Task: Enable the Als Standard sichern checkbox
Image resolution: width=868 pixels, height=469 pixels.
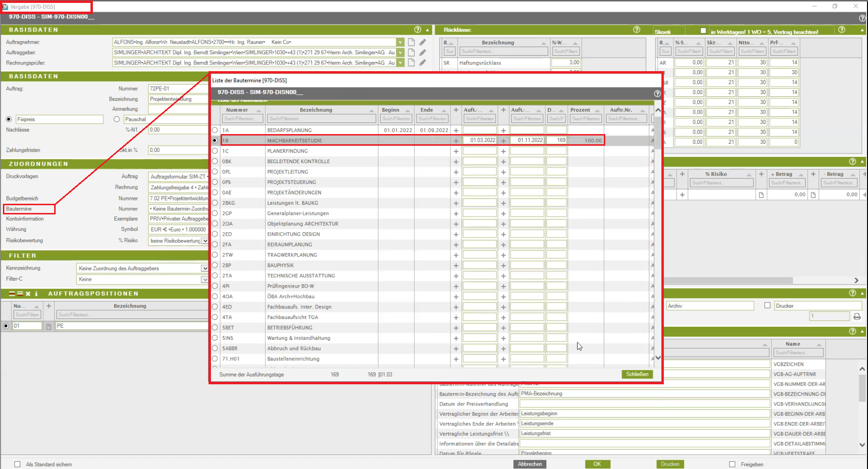Action: click(x=17, y=464)
